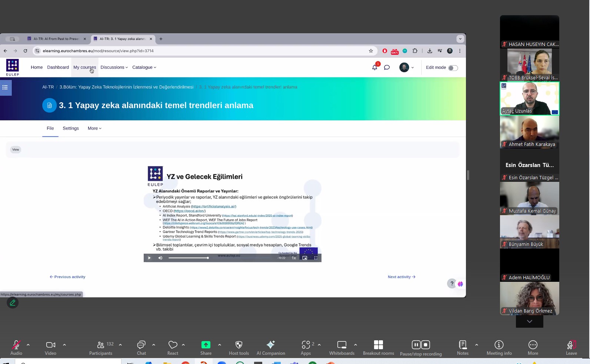Open Host tools shield

point(239,347)
